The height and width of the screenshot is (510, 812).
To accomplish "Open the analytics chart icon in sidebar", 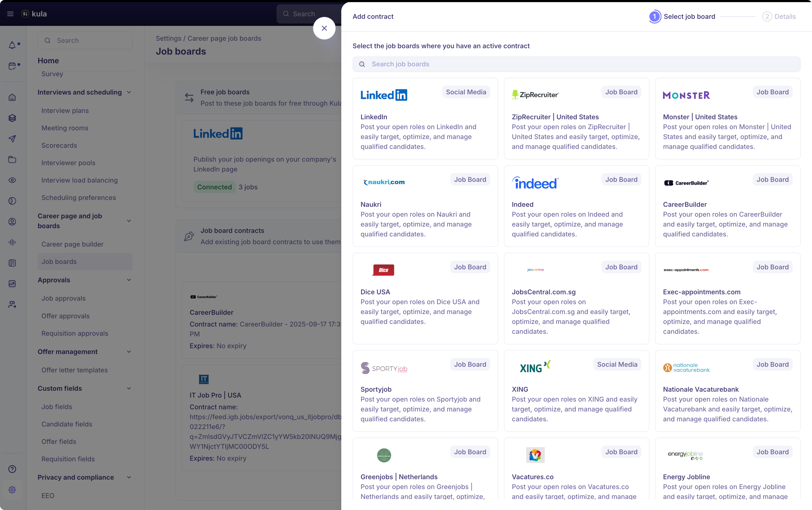I will click(x=12, y=283).
